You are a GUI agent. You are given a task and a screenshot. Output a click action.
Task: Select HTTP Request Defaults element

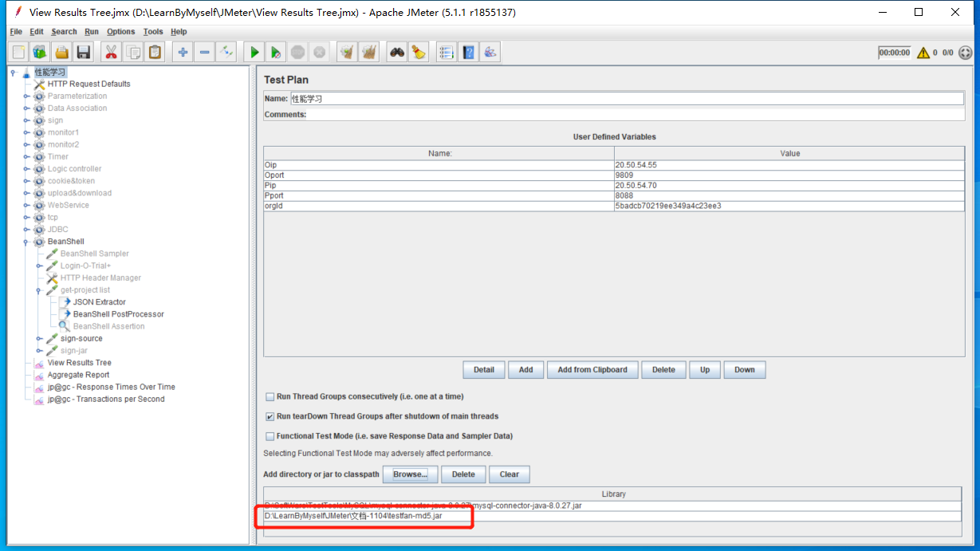[x=89, y=84]
